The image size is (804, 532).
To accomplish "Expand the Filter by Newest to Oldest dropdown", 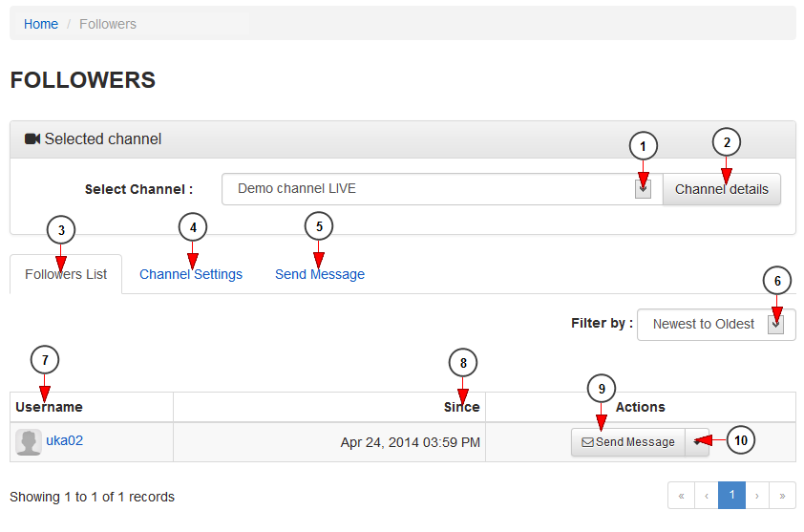I will click(775, 324).
